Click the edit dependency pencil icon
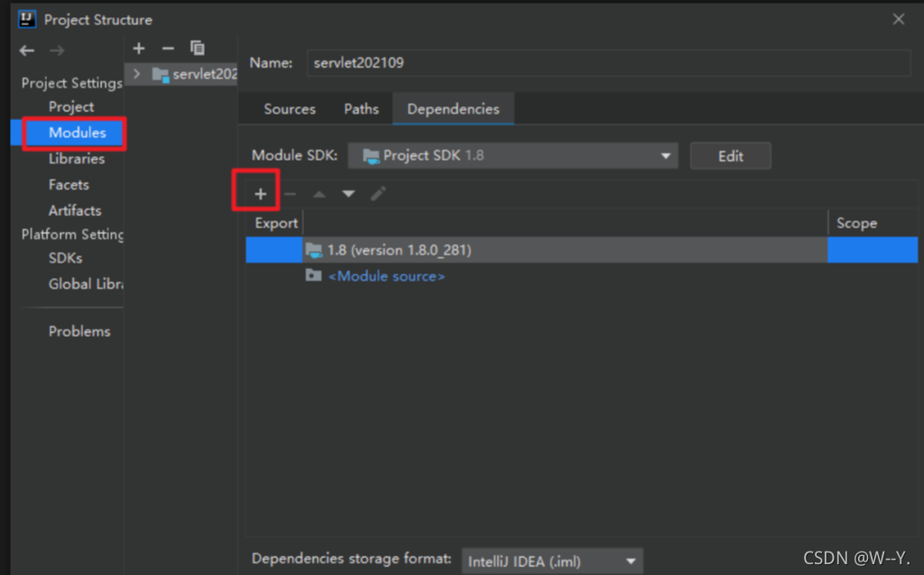Viewport: 924px width, 575px height. [x=378, y=192]
